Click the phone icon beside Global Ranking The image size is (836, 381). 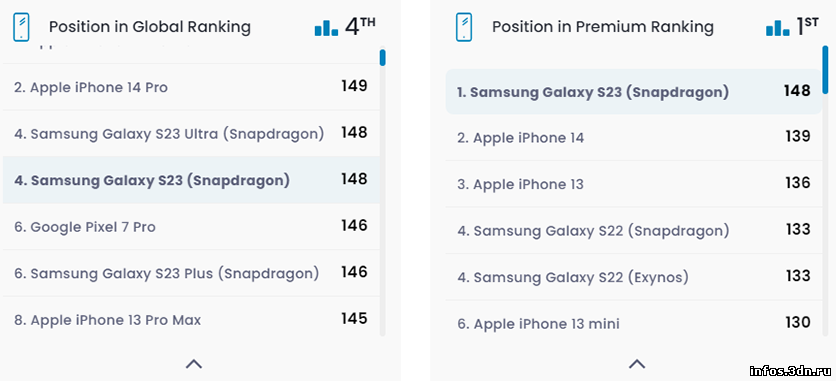click(21, 27)
